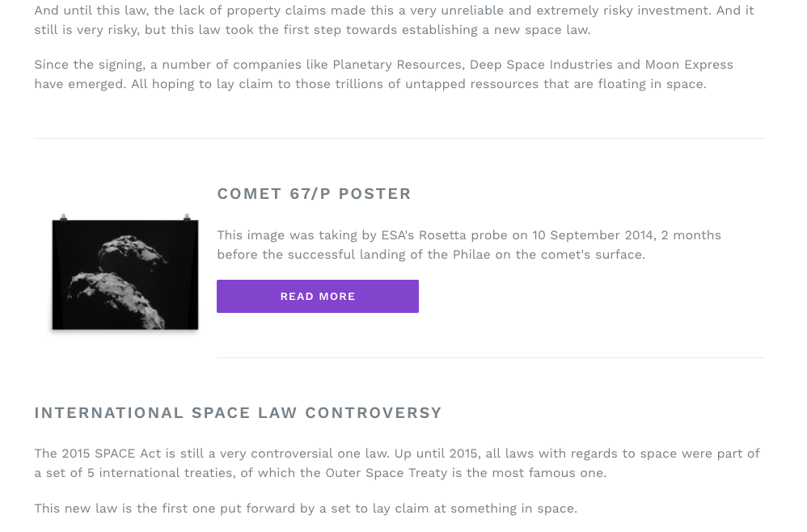Click the purple READ MORE button
807x532 pixels.
point(318,297)
